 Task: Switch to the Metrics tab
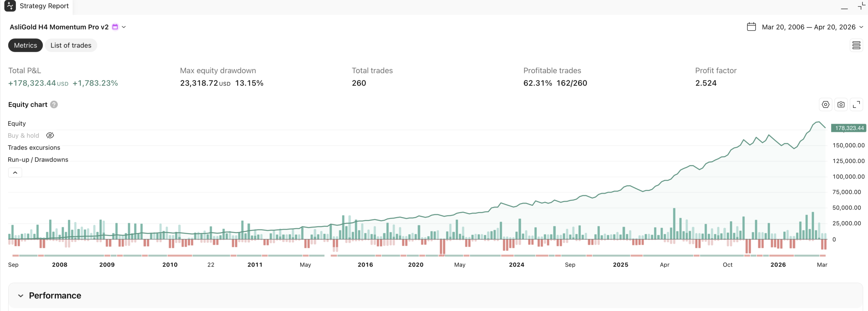pyautogui.click(x=25, y=45)
